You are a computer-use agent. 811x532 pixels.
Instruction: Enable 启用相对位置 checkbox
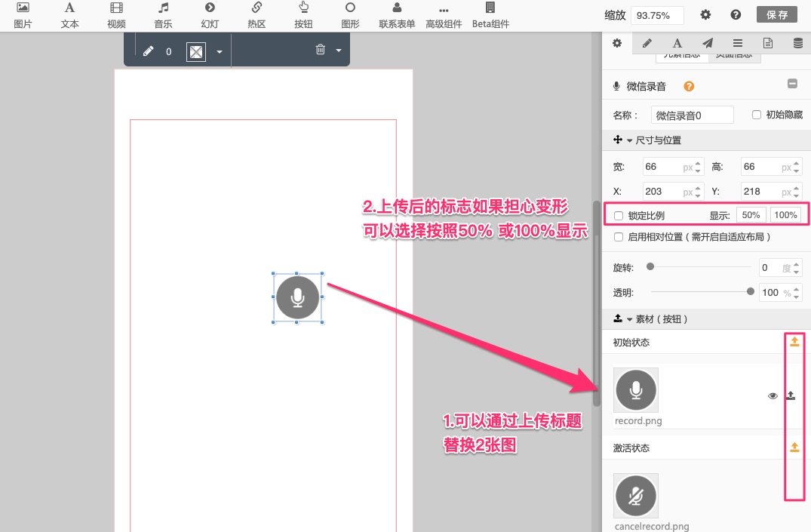tap(619, 237)
